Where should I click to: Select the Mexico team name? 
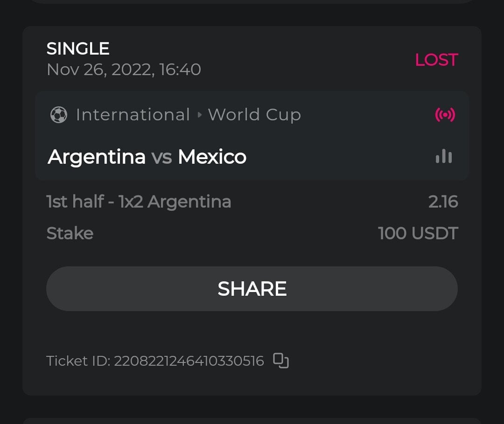point(212,157)
